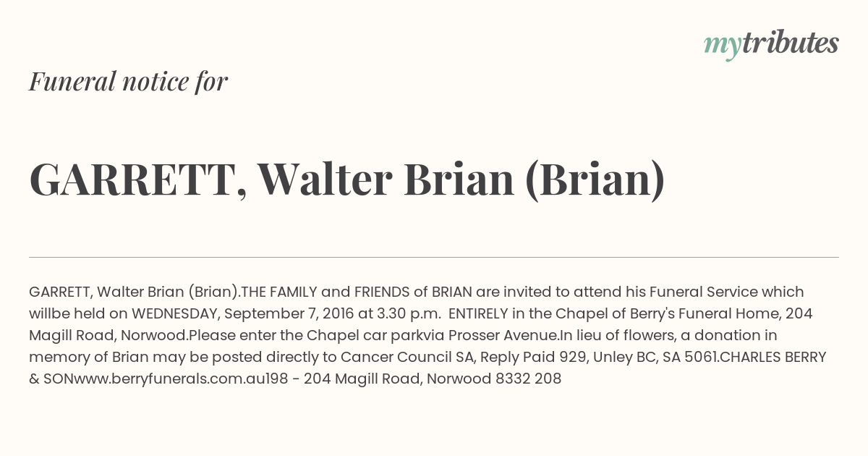Click the mytributes logo
868x456 pixels.
pos(771,44)
